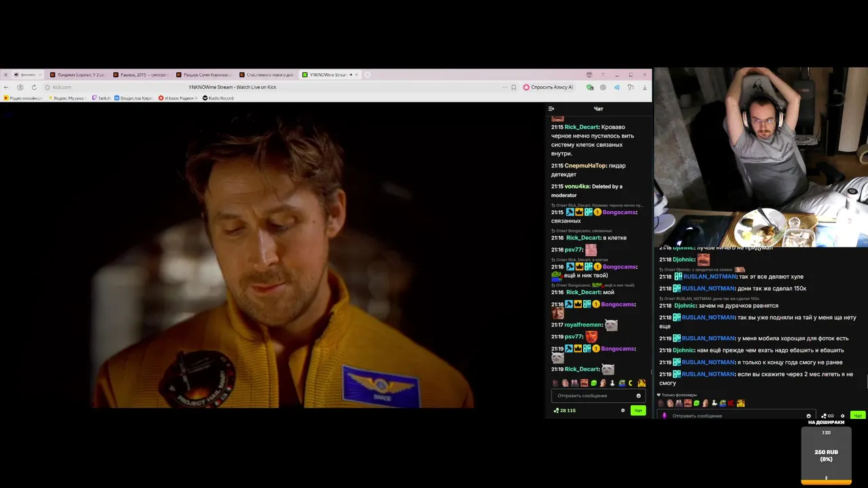Click RUSLAN_NOTMAN username at first 21:18 message

pos(709,277)
